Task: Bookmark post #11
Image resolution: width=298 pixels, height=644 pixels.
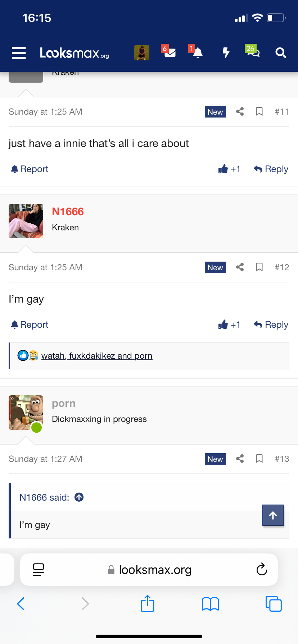Action: click(x=259, y=112)
